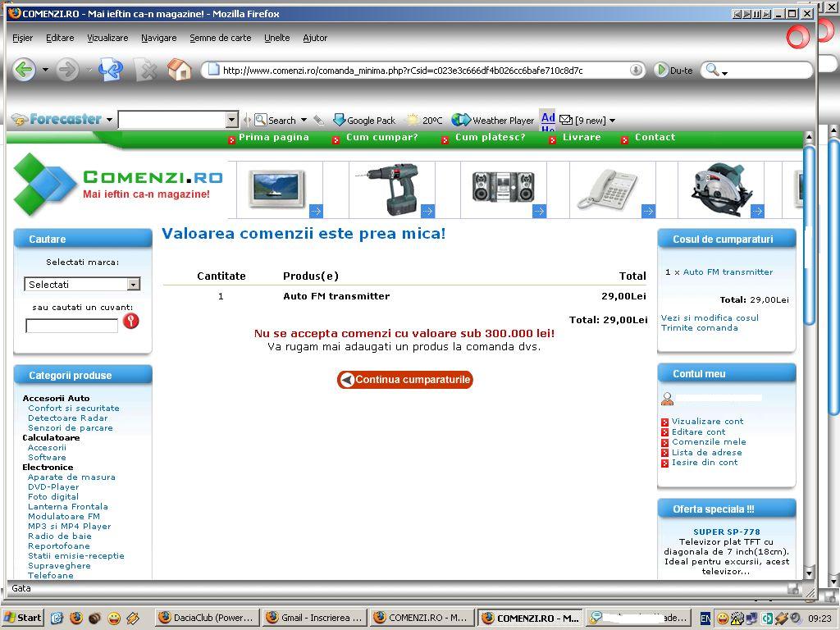The image size is (840, 630).
Task: Open the Cum cumpar? page
Action: click(x=382, y=138)
